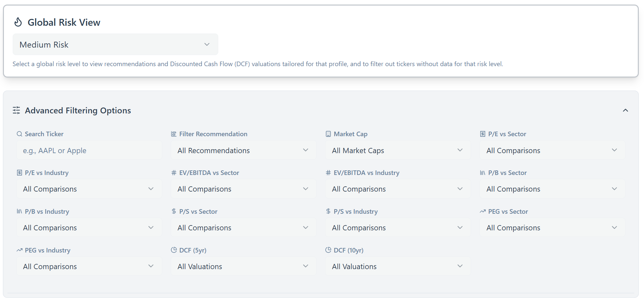Click the hash icon beside EV/EBITDA vs Sector

click(174, 173)
